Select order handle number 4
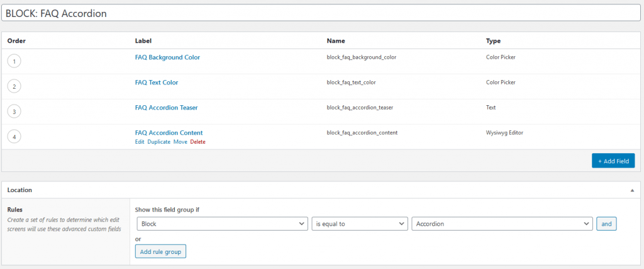This screenshot has width=644, height=269. coord(14,137)
